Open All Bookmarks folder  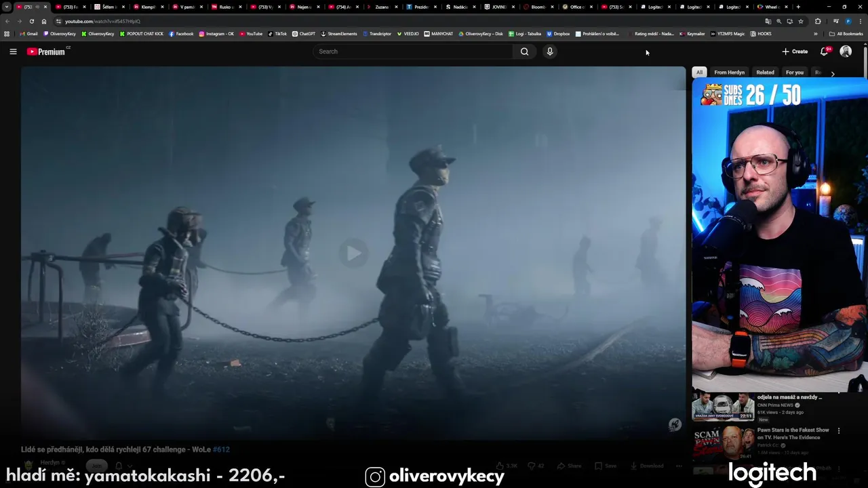coord(846,34)
